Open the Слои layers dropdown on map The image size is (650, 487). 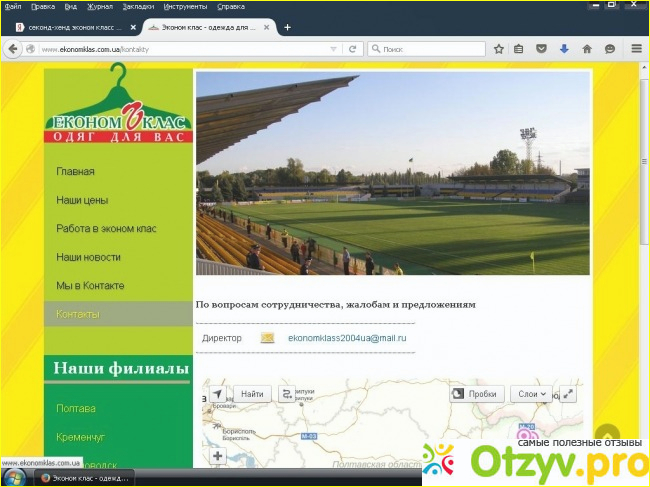pyautogui.click(x=532, y=394)
